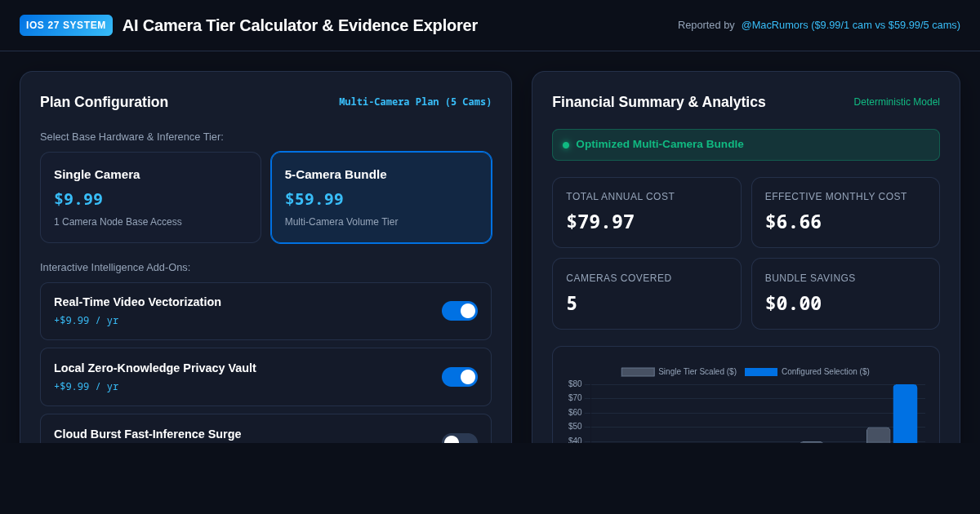Click 1 Camera Node Base Access text
The width and height of the screenshot is (980, 514).
point(118,222)
